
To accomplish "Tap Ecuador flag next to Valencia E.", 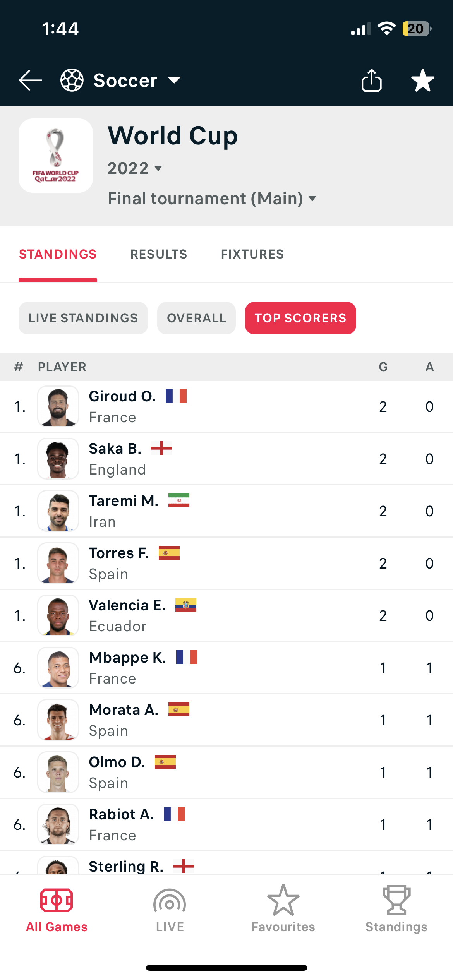I will (x=186, y=605).
